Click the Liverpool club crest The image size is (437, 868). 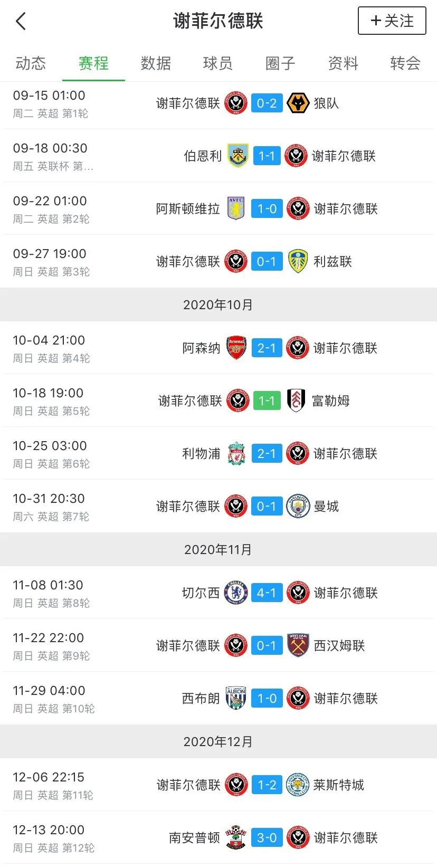coord(236,454)
